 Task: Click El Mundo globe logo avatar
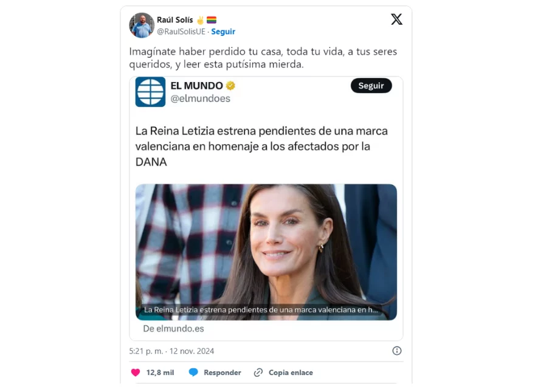point(150,92)
